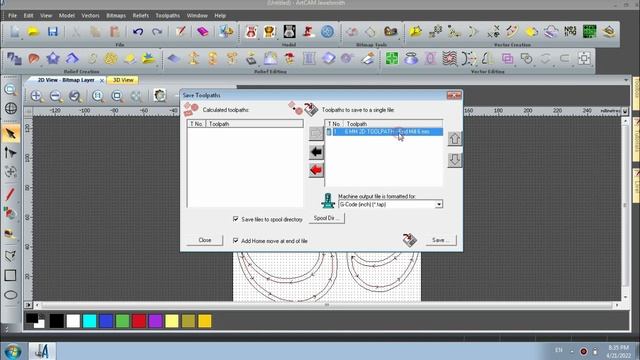Click the star shape icon in Relief Creation toolbar

pyautogui.click(x=53, y=58)
